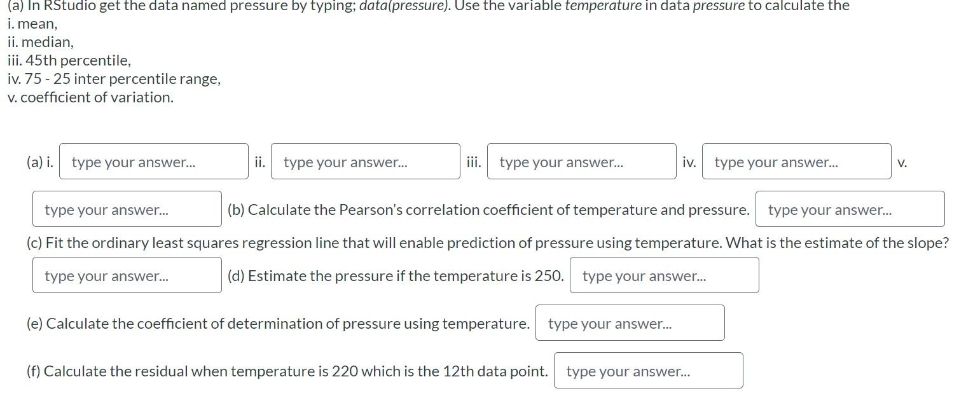Click the coefficient of variation field below label v

tap(126, 209)
